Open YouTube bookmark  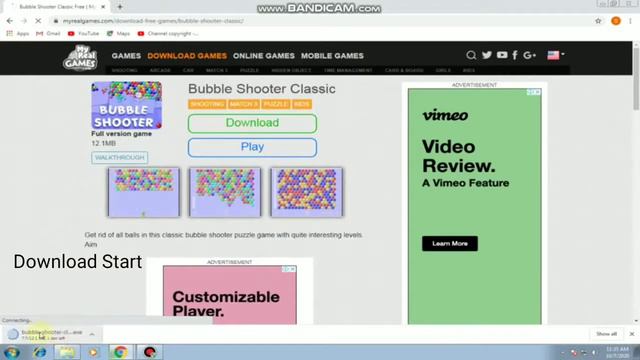pyautogui.click(x=83, y=33)
